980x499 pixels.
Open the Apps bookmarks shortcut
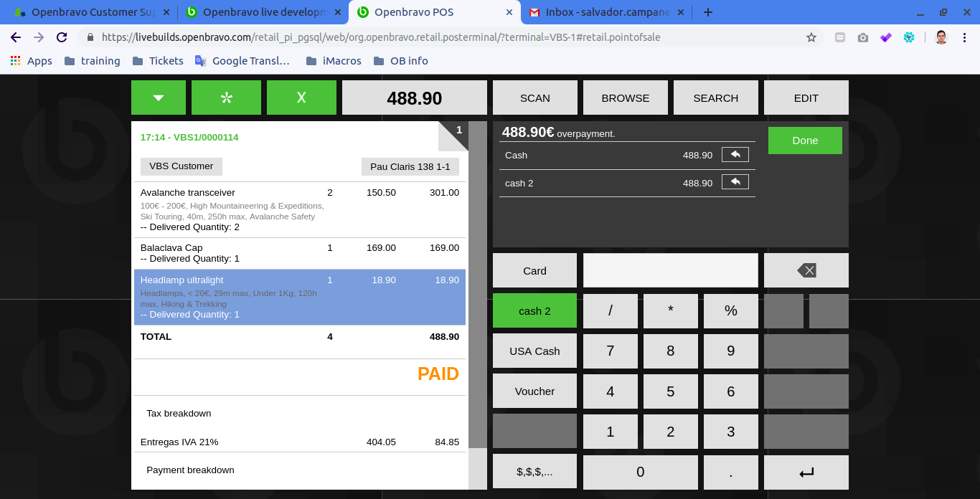pos(31,61)
